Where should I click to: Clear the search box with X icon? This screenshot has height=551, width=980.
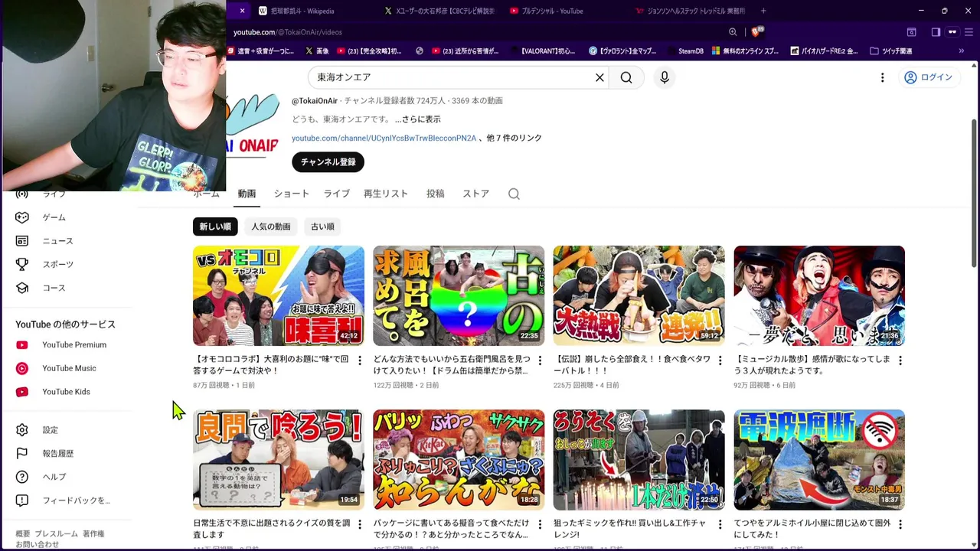tap(599, 77)
